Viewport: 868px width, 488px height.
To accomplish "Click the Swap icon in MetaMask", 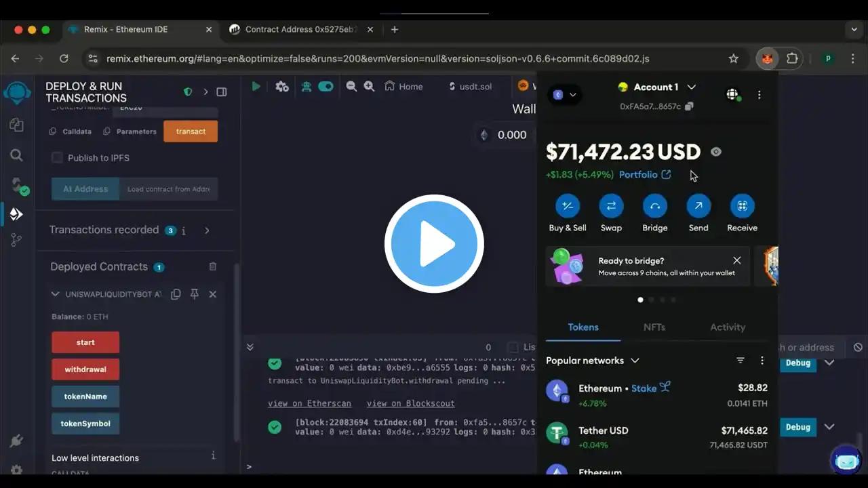I will 611,206.
